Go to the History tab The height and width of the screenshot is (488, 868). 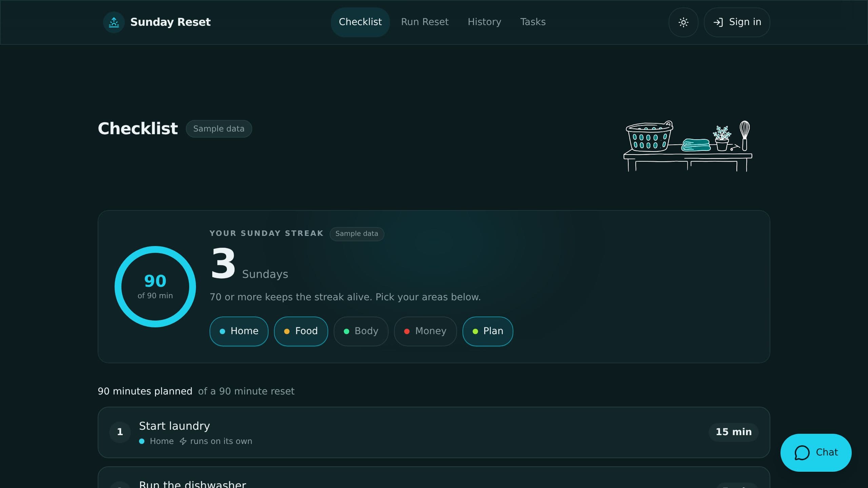point(484,22)
